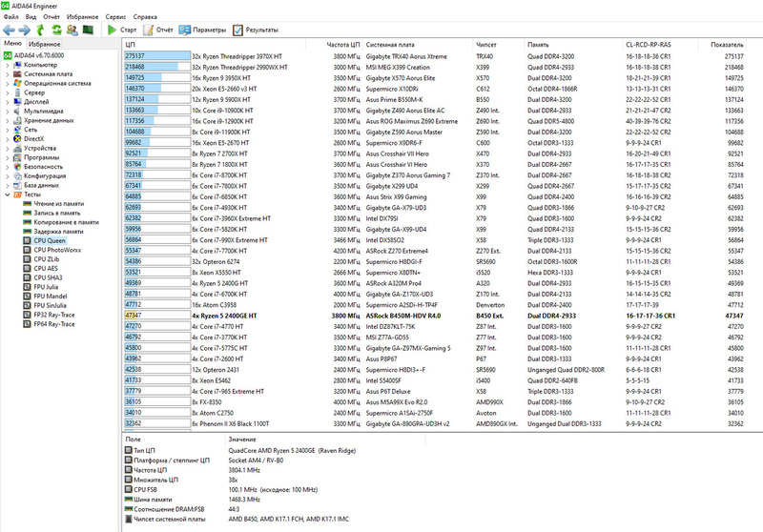Sort by Чипсет column header
Image resolution: width=763 pixels, height=532 pixels.
click(498, 44)
